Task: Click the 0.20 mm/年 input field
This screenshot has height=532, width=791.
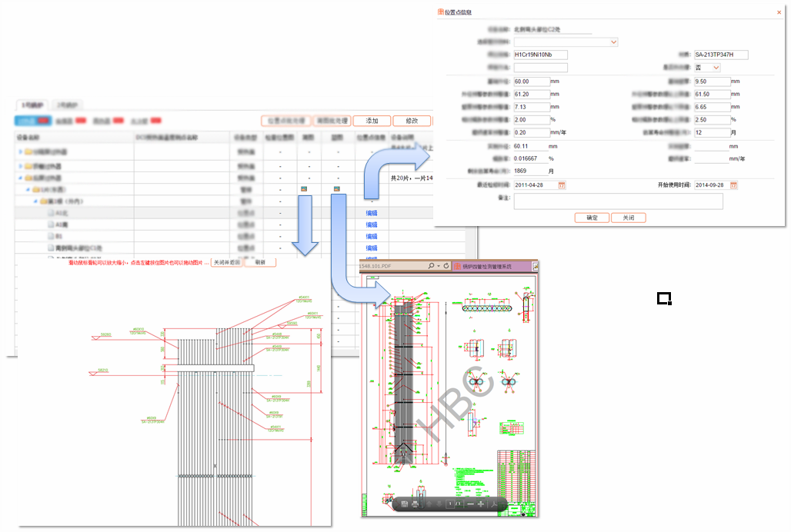Action: pos(532,132)
